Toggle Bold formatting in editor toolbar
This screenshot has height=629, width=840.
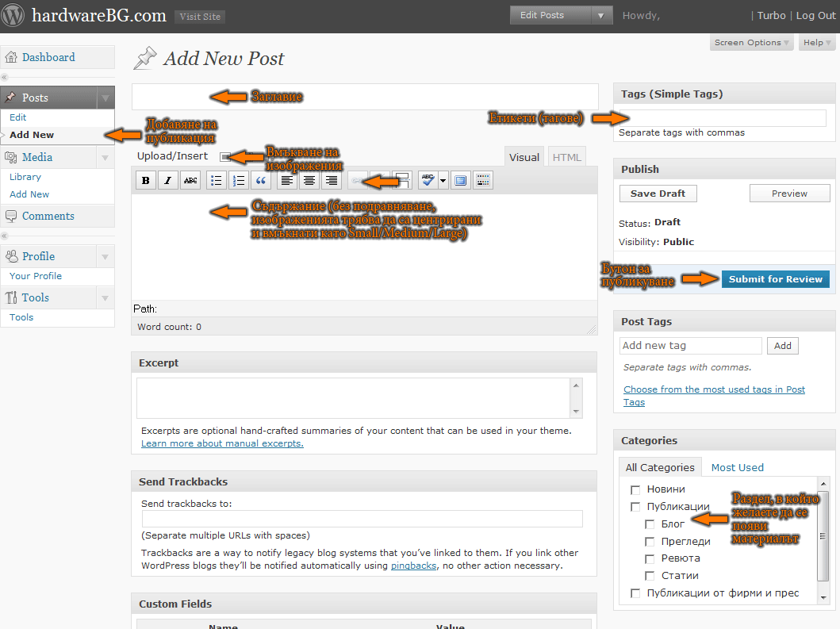click(146, 181)
